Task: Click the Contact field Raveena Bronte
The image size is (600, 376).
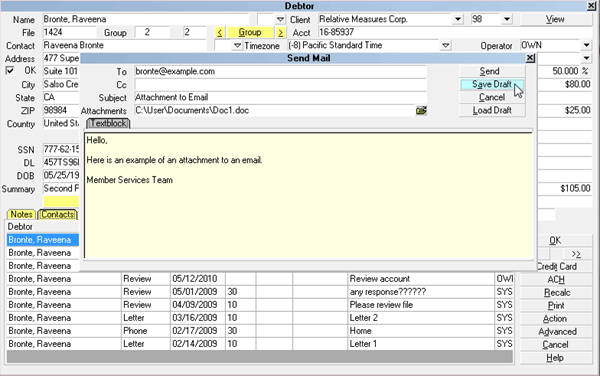Action: point(124,46)
